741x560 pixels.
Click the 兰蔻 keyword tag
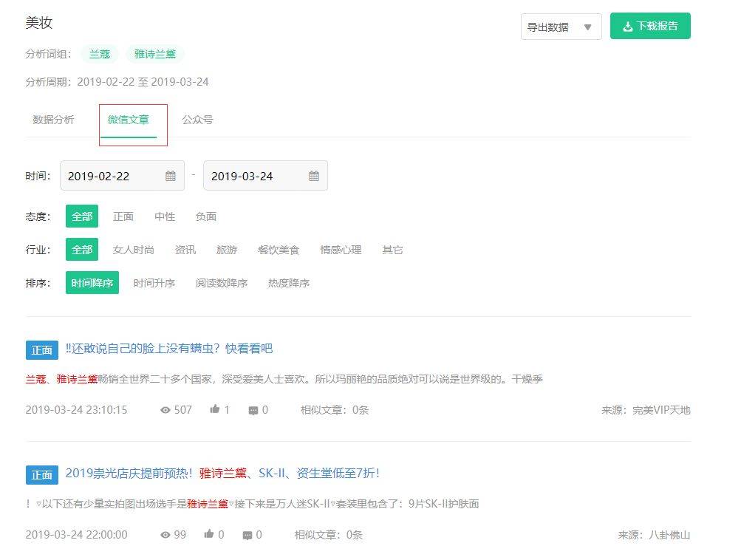pyautogui.click(x=100, y=54)
